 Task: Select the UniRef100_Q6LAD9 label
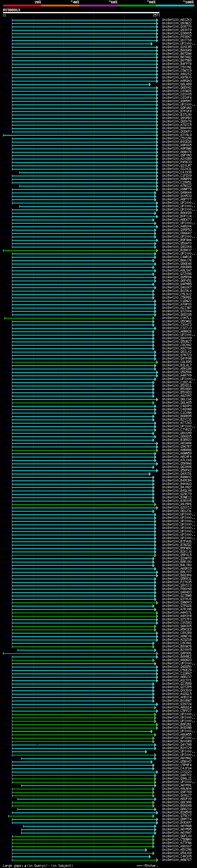(x=177, y=84)
